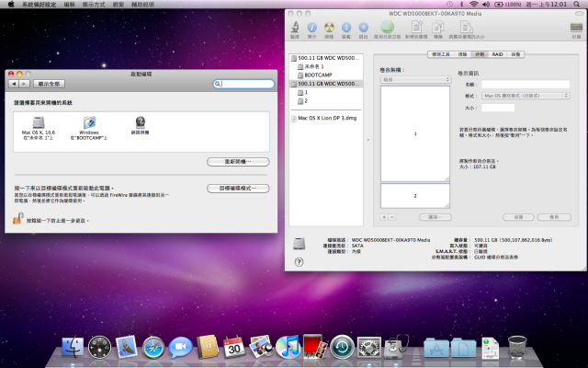Click the Mount icon in Disk Utility toolbar
This screenshot has width=588, height=368.
pos(346,28)
